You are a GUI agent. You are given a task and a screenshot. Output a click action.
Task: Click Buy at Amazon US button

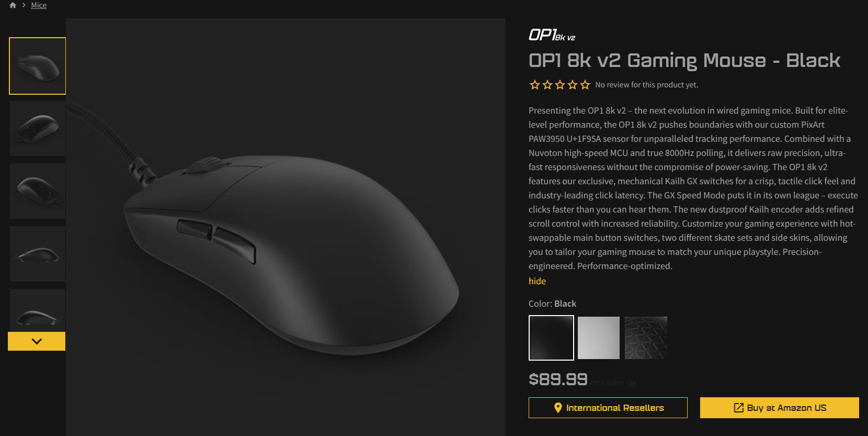(780, 408)
